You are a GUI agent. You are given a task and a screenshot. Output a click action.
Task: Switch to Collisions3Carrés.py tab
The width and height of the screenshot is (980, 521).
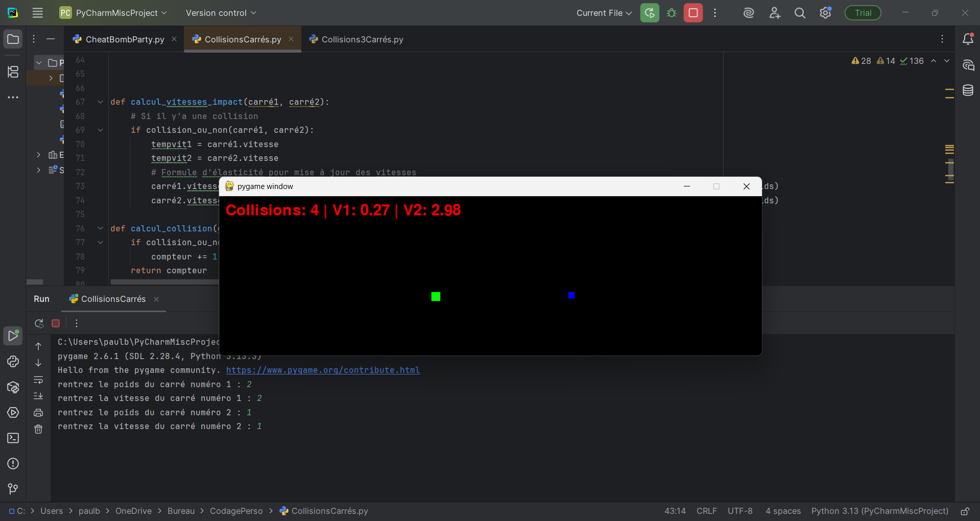point(356,39)
